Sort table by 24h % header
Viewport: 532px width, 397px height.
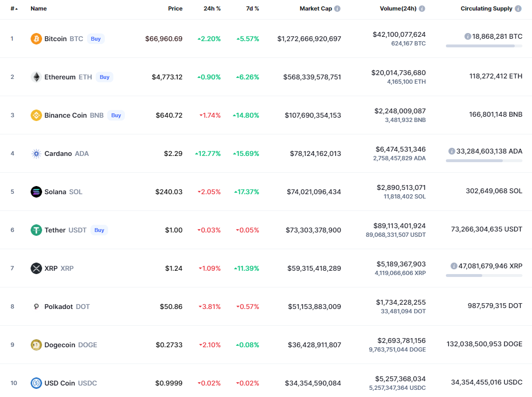coord(212,9)
